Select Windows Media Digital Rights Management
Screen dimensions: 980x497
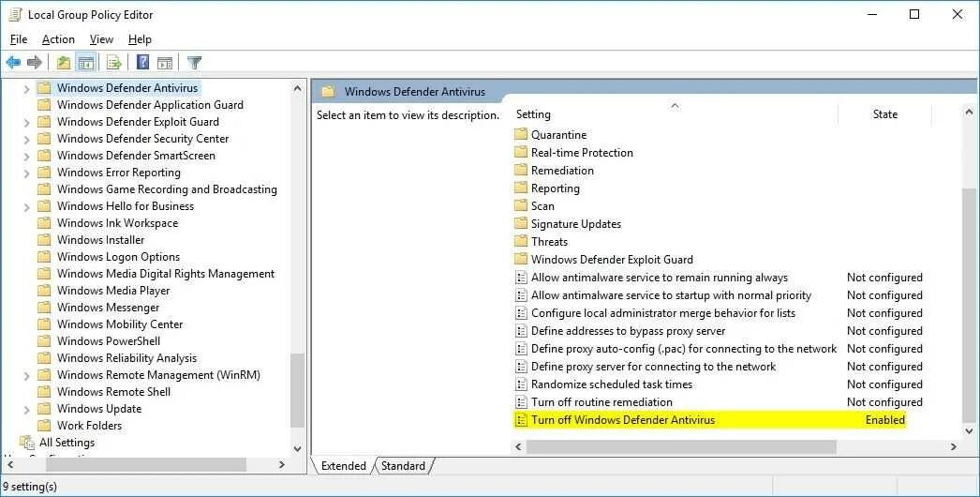pyautogui.click(x=166, y=274)
